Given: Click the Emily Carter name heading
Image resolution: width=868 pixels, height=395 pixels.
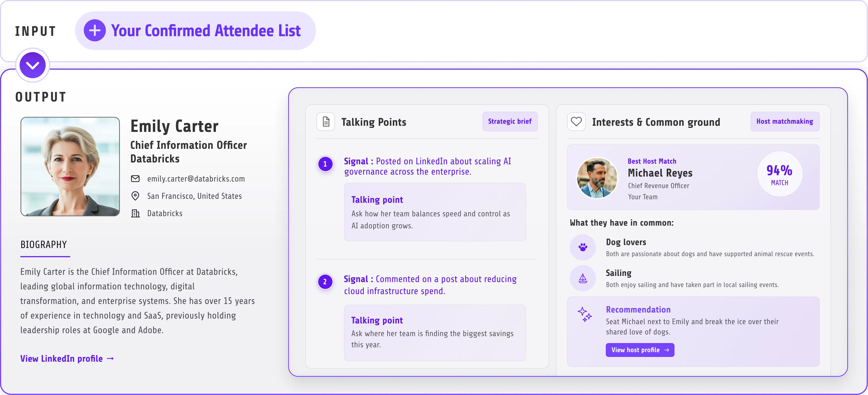Looking at the screenshot, I should coord(175,127).
